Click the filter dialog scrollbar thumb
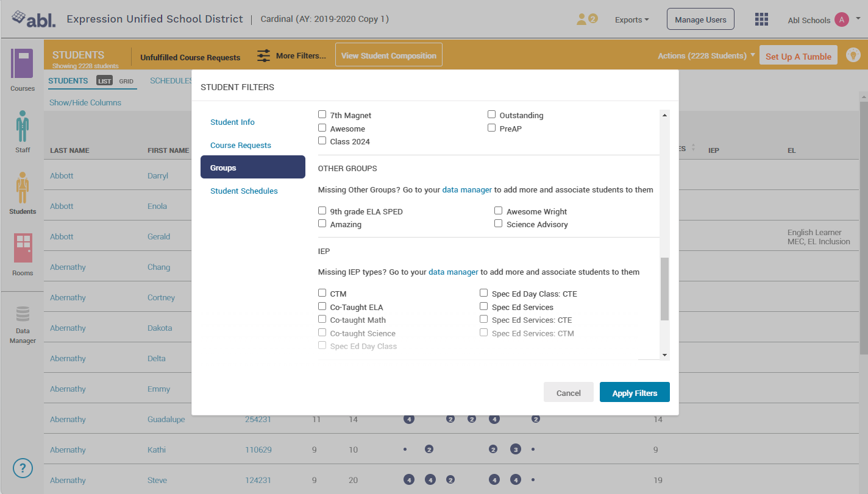Image resolution: width=868 pixels, height=494 pixels. (664, 288)
